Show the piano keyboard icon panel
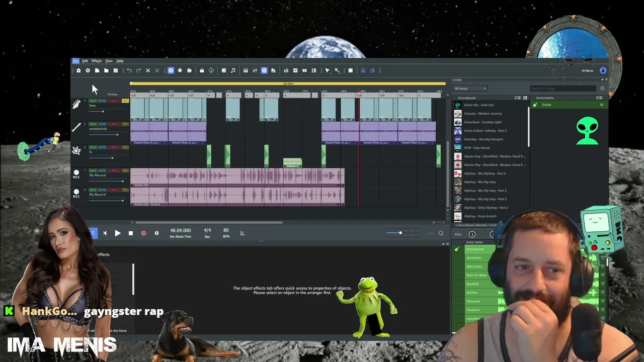The height and width of the screenshot is (362, 644). click(246, 70)
